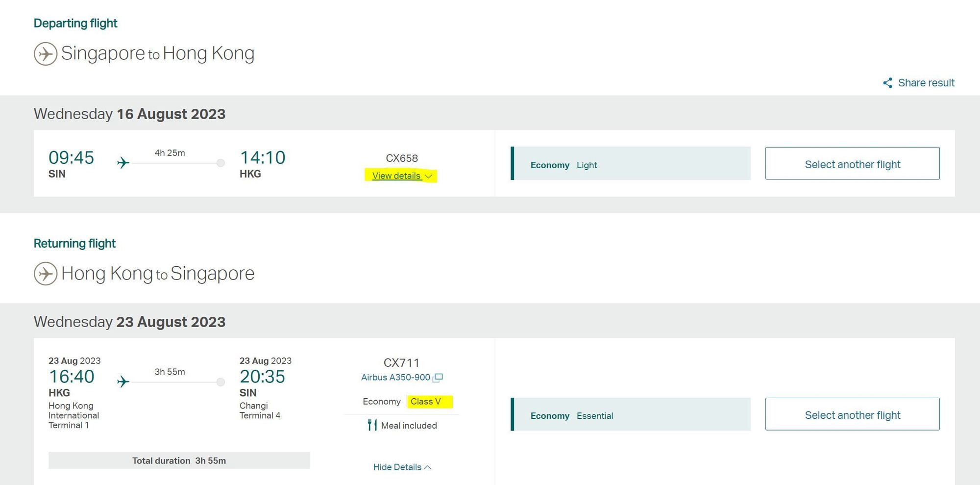
Task: Select another flight for the returning journey
Action: (x=852, y=414)
